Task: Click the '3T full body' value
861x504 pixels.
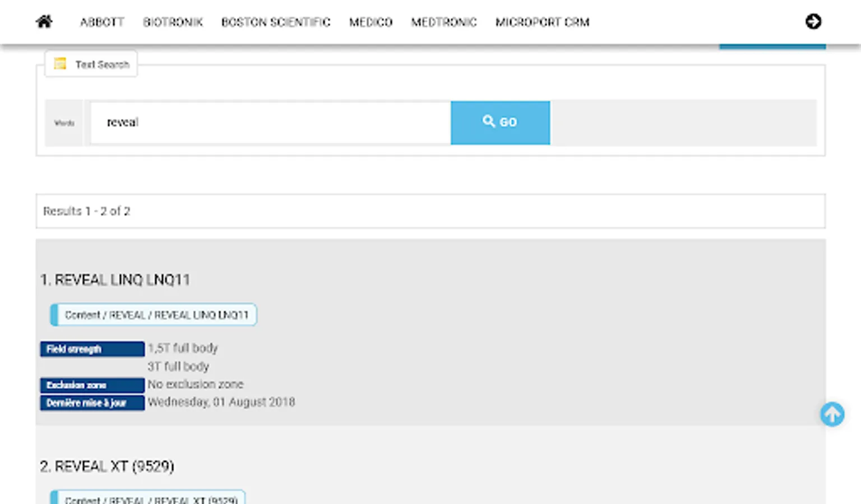Action: click(178, 367)
